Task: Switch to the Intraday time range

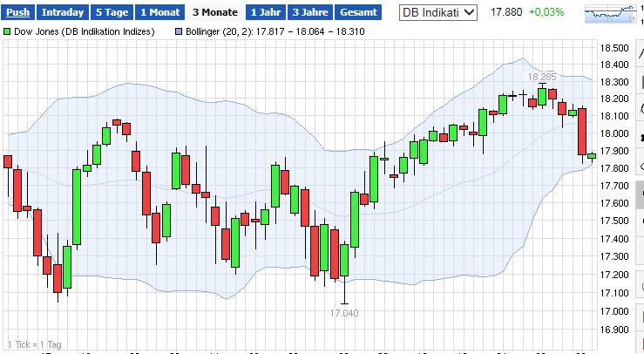Action: (x=63, y=12)
